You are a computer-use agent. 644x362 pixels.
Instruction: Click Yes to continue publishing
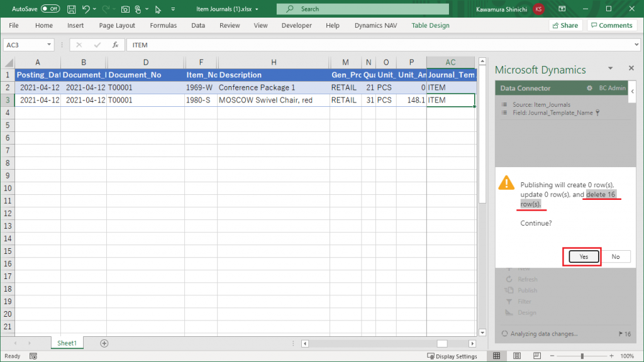(x=584, y=256)
